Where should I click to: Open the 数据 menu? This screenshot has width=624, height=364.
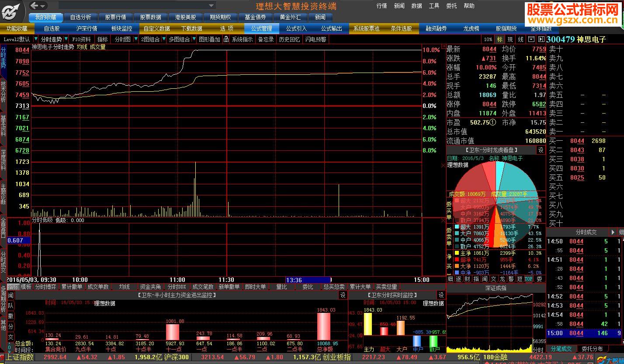[416, 6]
